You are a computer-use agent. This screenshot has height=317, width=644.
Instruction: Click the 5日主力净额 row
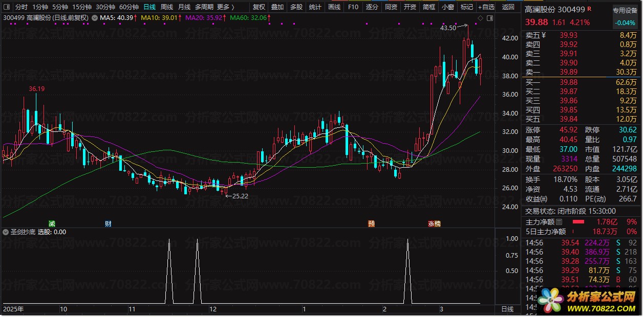pos(582,232)
